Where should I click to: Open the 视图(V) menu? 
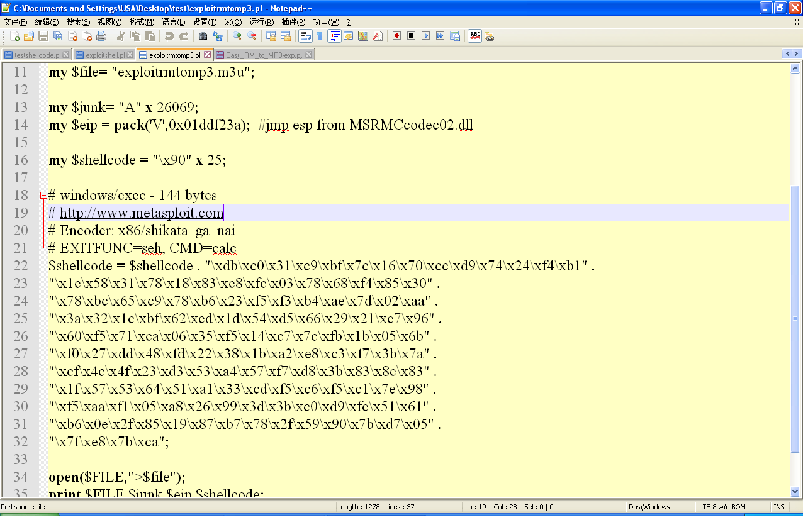[109, 22]
